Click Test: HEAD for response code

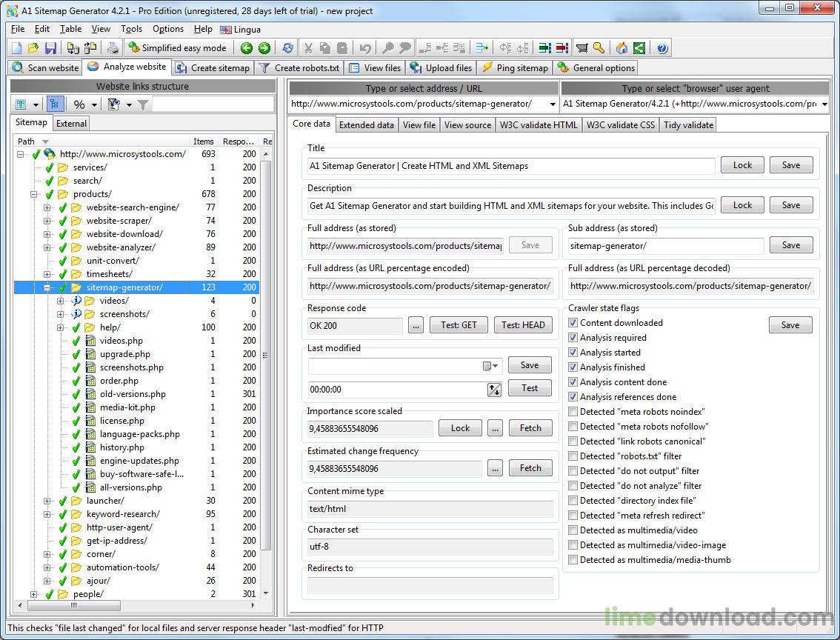pos(523,324)
